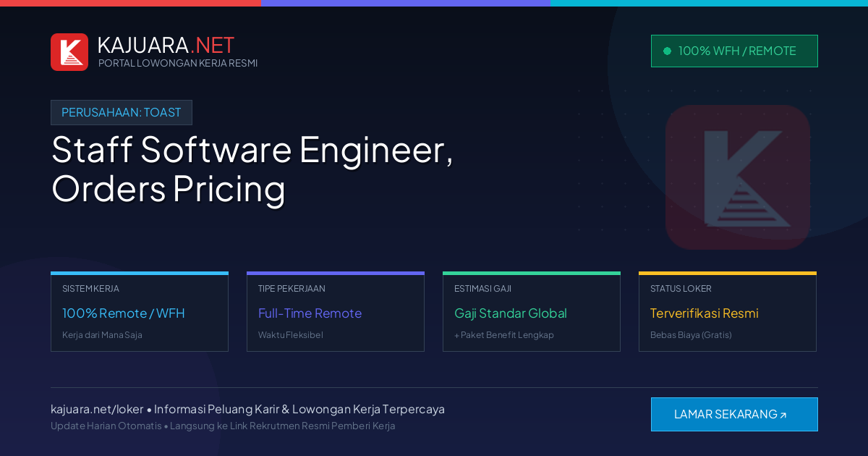Click the green dot in remote badge
Screen dimensions: 868x456
click(667, 51)
